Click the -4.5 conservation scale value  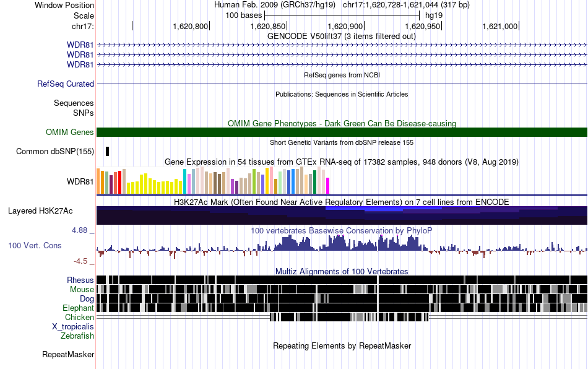point(80,261)
